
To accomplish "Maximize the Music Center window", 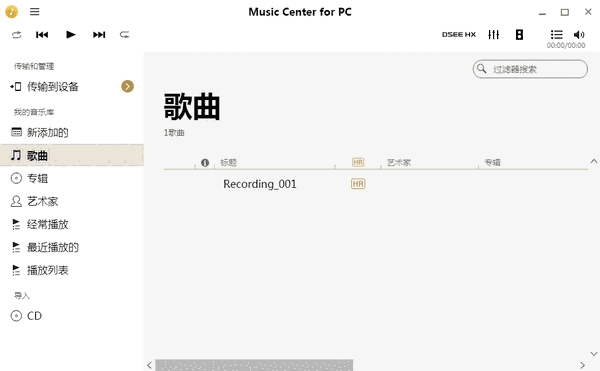I will pyautogui.click(x=565, y=12).
